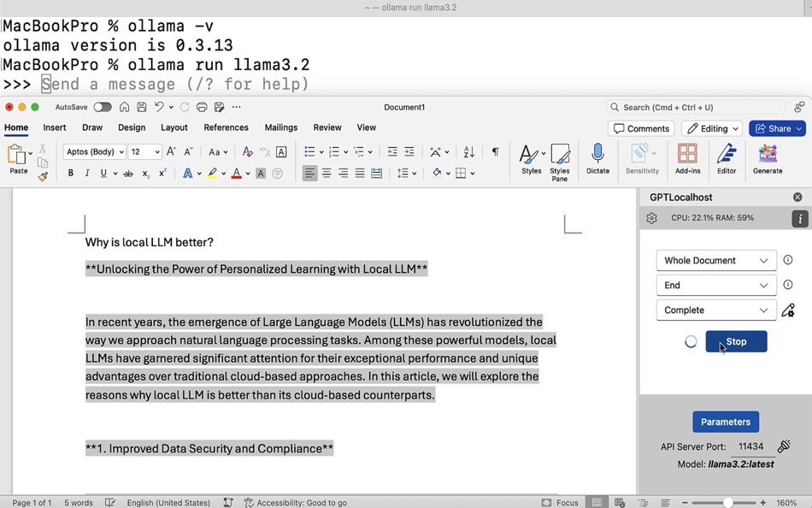Click the Sort A-Z icon
This screenshot has width=812, height=508.
(469, 151)
